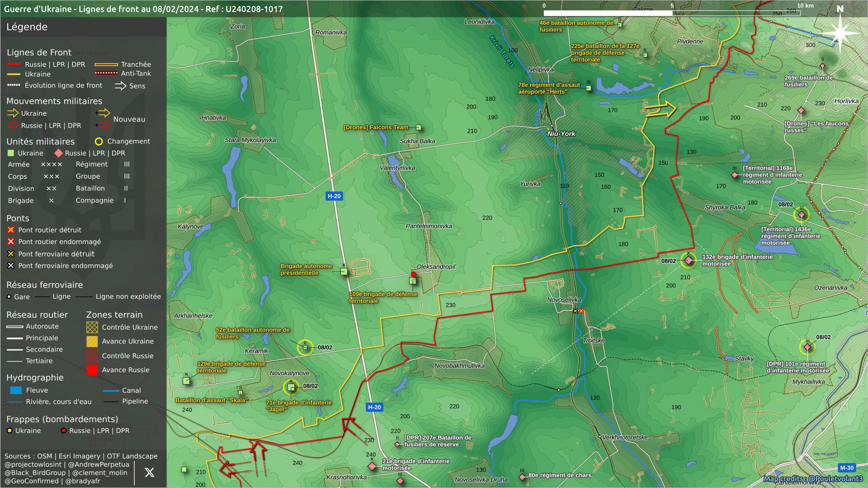The height and width of the screenshot is (488, 868).
Task: Click the 207e Bataillon de fusiliers diamond
Action: (x=398, y=444)
